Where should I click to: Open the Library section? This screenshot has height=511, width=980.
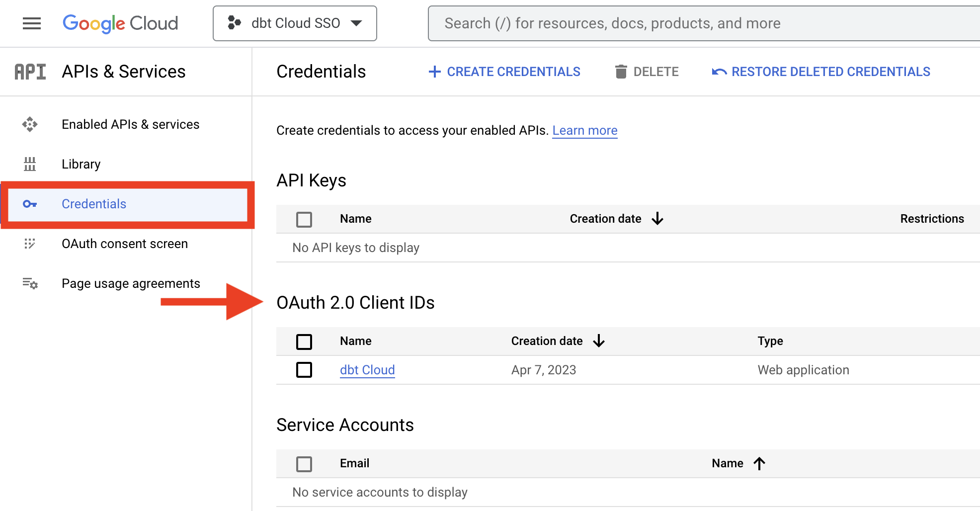coord(81,164)
